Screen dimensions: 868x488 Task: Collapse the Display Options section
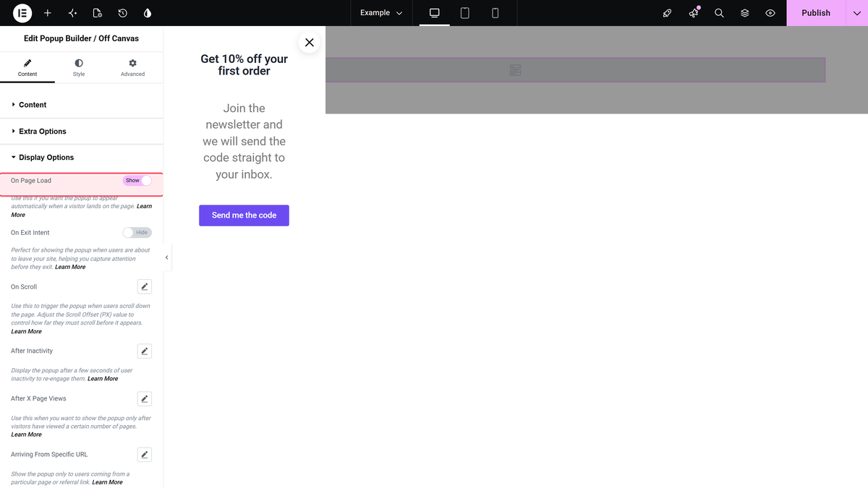(82, 158)
